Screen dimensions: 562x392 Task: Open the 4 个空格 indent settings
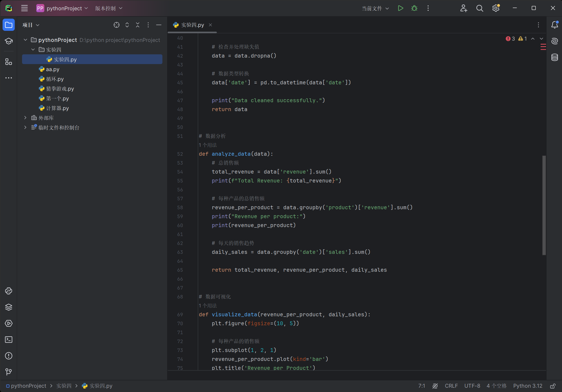(497, 386)
